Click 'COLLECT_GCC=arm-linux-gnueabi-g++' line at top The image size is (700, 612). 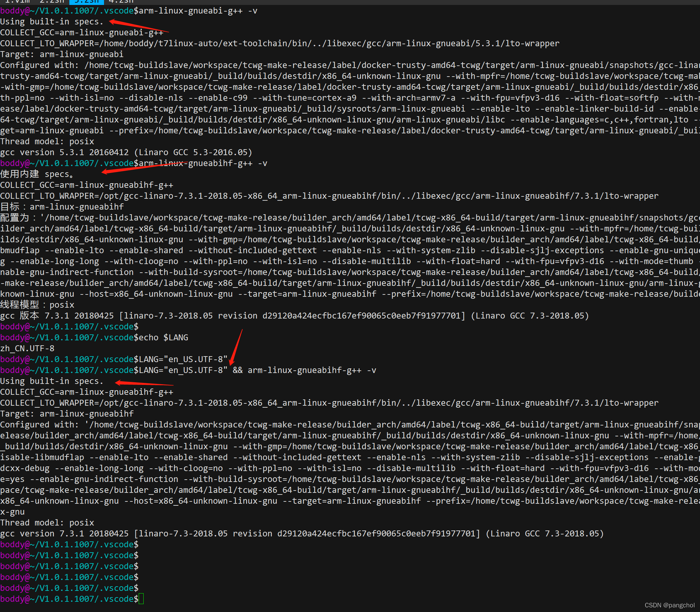82,33
